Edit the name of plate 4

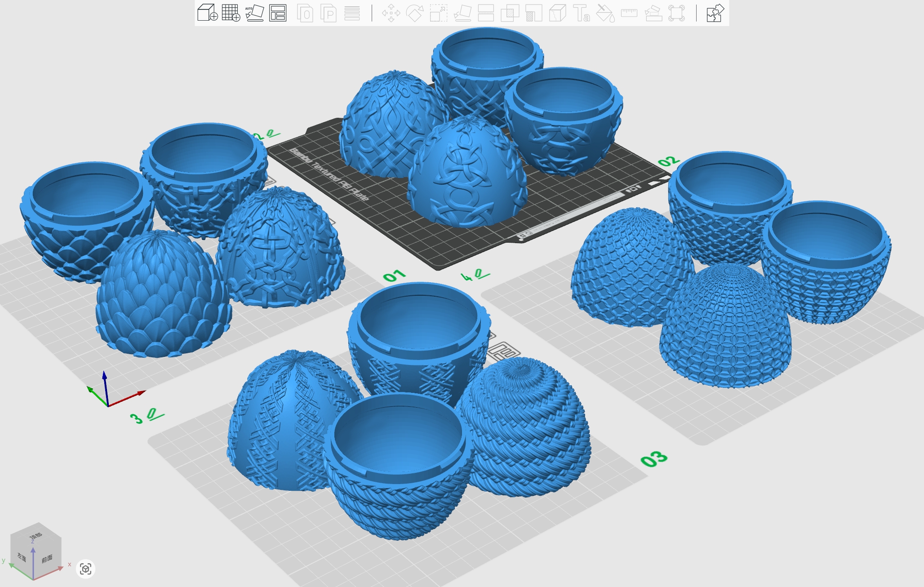[x=482, y=274]
